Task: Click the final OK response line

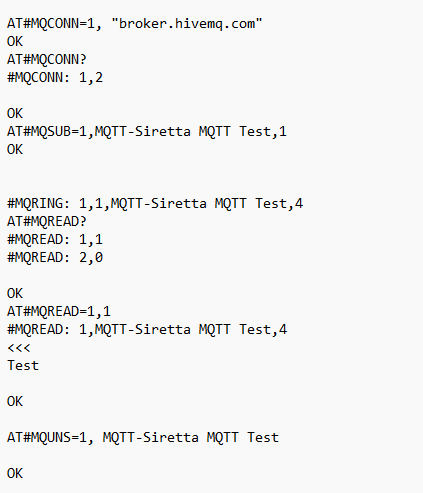Action: [x=15, y=474]
